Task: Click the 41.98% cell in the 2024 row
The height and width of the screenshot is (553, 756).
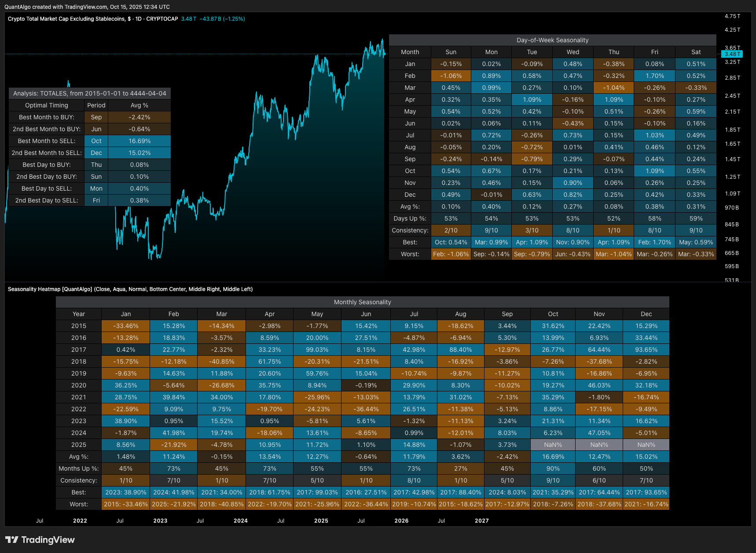Action: click(x=174, y=433)
